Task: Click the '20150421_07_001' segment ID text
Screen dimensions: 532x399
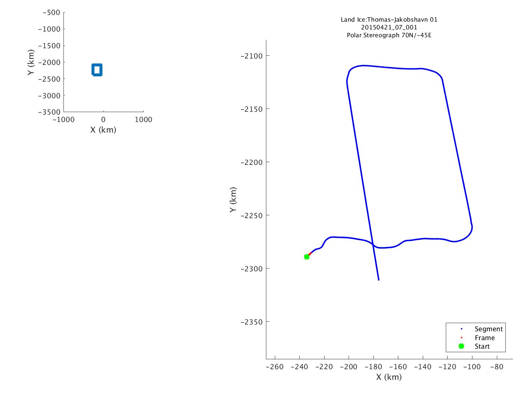Action: pos(389,27)
